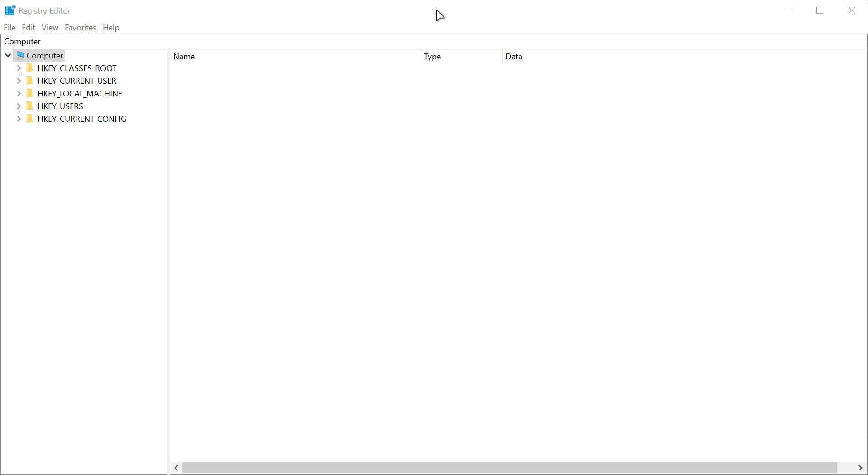The image size is (868, 475).
Task: Expand the HKEY_CURRENT_USER key
Action: click(x=19, y=81)
